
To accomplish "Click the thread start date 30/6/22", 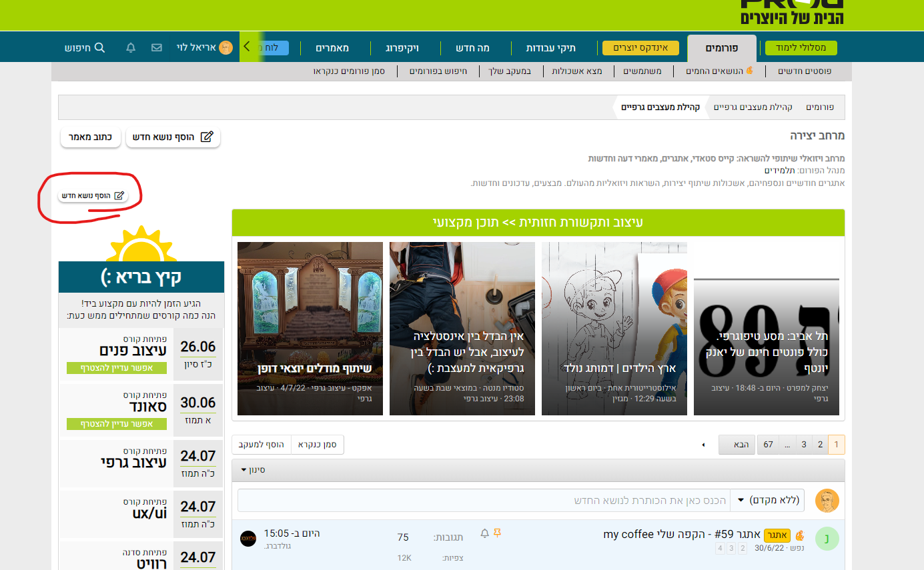I will click(x=769, y=548).
